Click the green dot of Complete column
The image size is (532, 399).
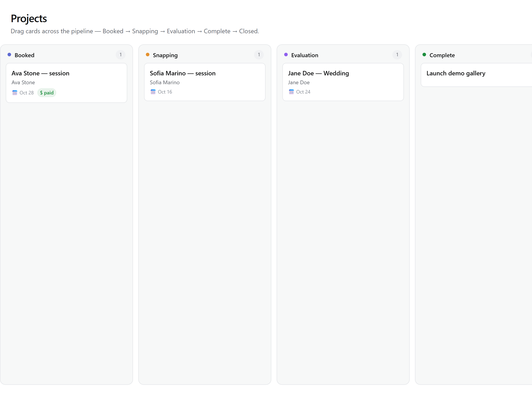[424, 55]
